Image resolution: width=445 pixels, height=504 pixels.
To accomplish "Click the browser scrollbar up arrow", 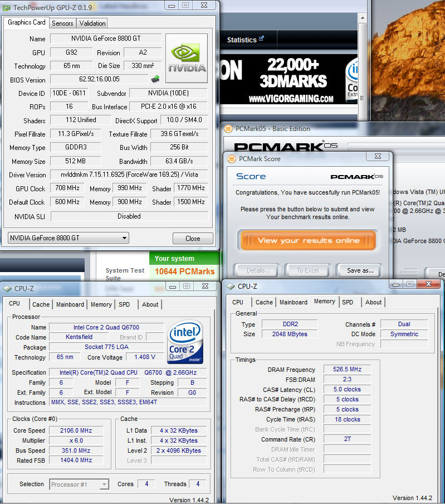I will (x=362, y=18).
